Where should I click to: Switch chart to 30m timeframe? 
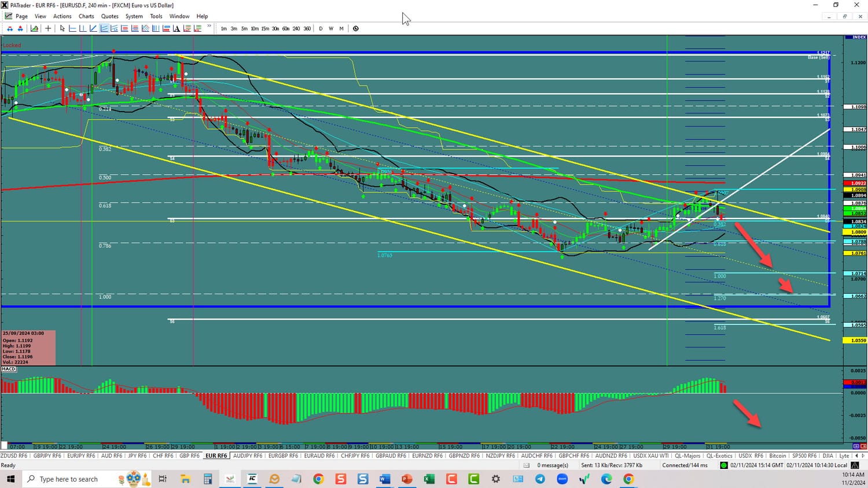(275, 28)
